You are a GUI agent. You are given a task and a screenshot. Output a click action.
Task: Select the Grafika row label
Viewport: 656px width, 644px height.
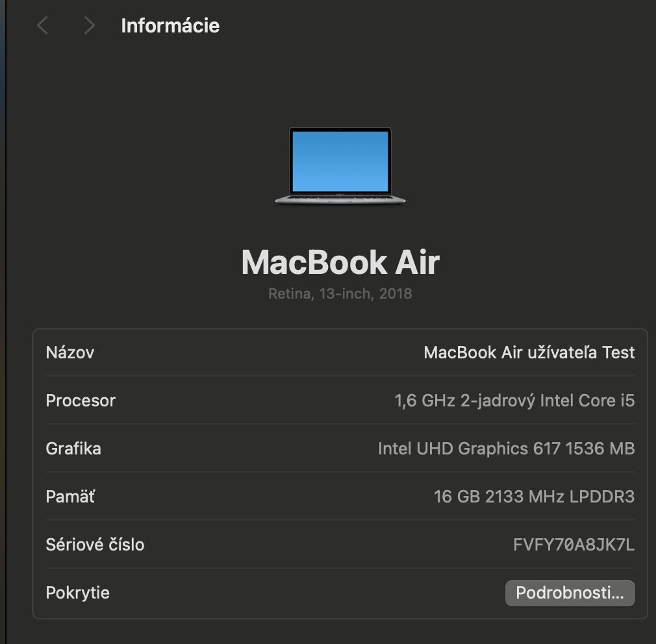click(x=73, y=449)
